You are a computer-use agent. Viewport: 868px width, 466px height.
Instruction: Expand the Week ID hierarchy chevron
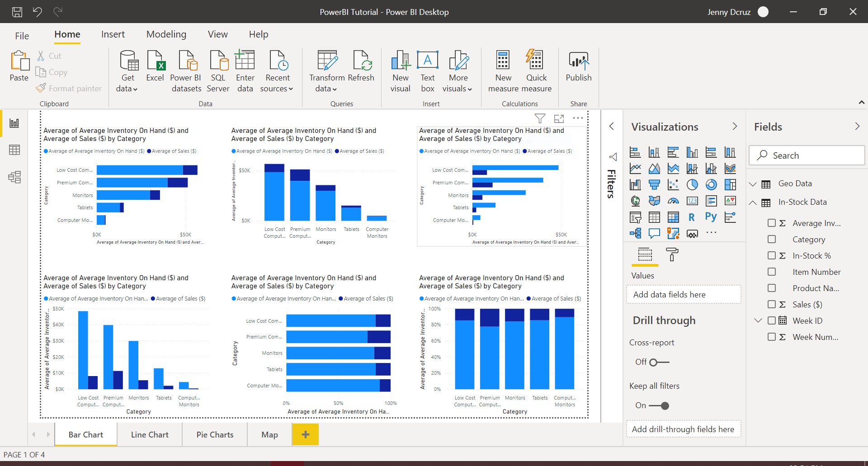(x=758, y=320)
